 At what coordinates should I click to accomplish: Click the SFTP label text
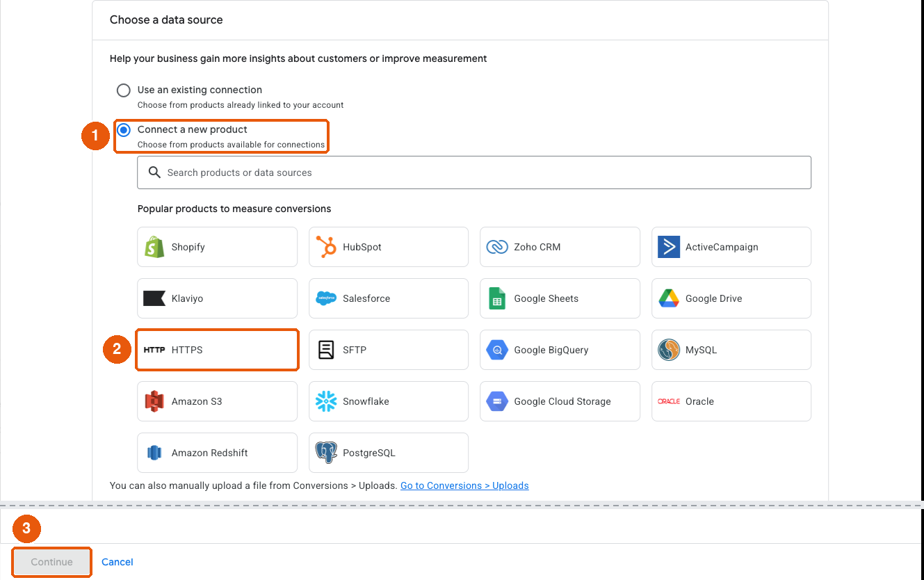tap(355, 350)
